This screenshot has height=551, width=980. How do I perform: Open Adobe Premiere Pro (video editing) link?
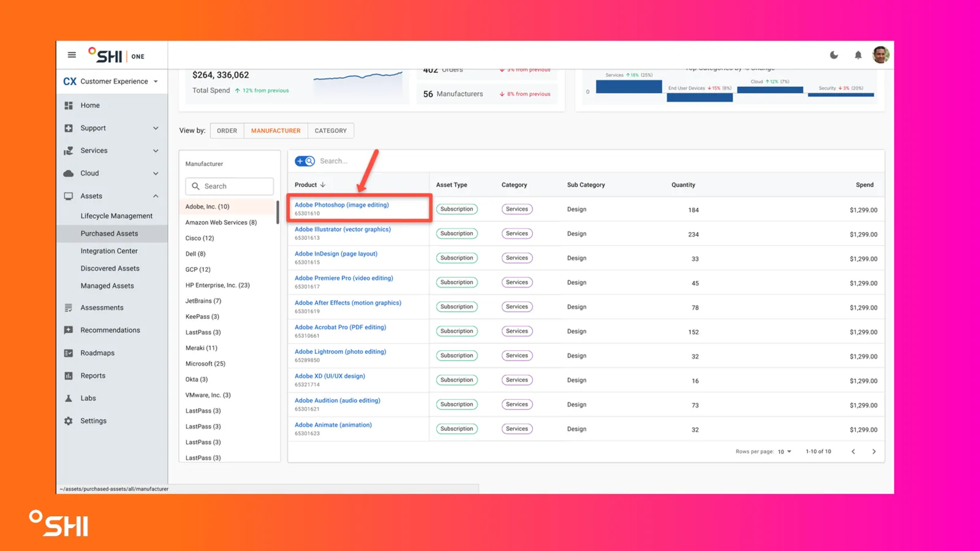coord(344,278)
